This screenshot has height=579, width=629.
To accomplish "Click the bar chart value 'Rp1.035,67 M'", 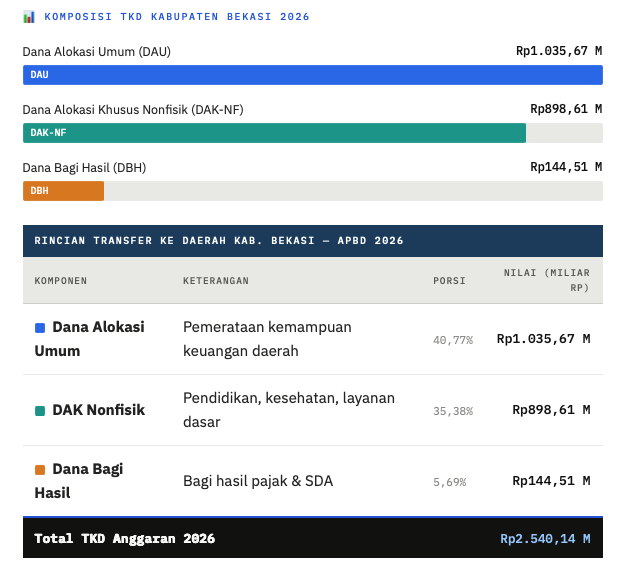I will click(559, 51).
